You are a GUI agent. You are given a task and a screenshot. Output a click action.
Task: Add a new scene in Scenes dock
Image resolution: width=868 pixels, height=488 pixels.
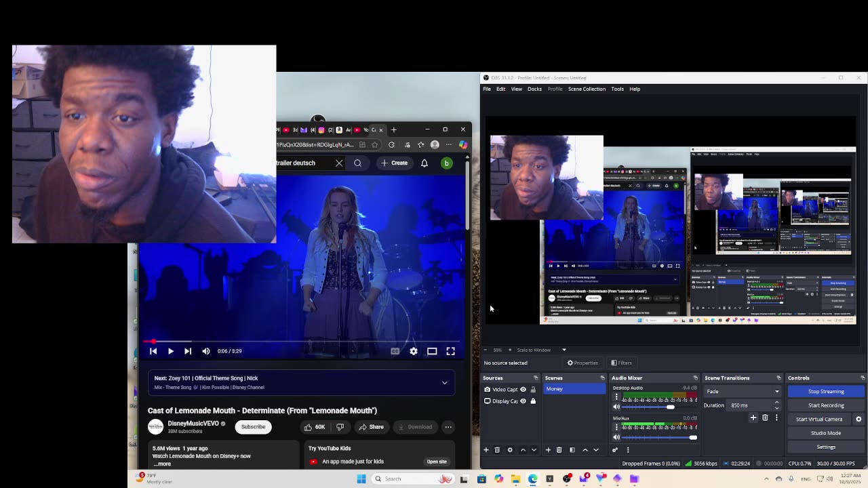(x=548, y=450)
